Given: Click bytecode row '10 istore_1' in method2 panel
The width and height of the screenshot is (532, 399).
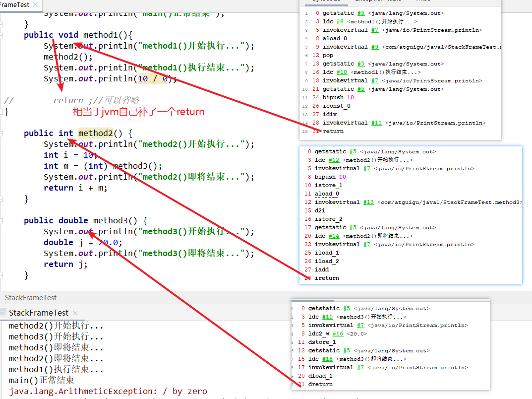Looking at the screenshot, I should pos(323,186).
